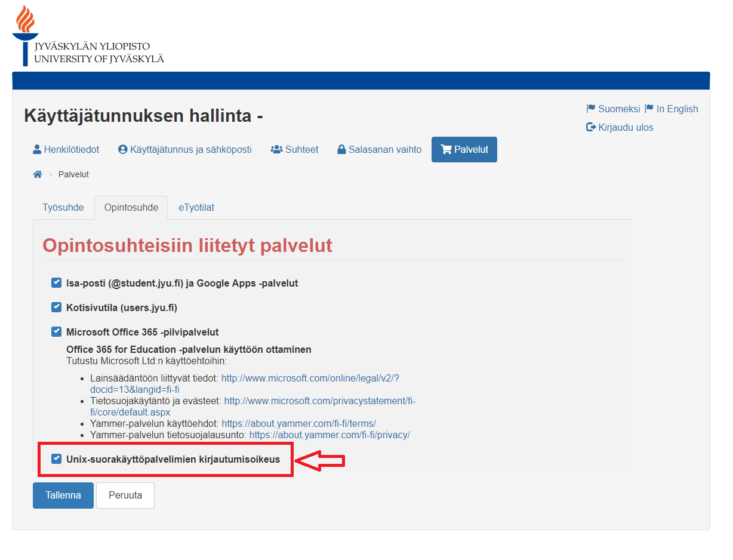
Task: Disable Microsoft Office 365 pilvipalvelut checkbox
Action: pyautogui.click(x=57, y=332)
